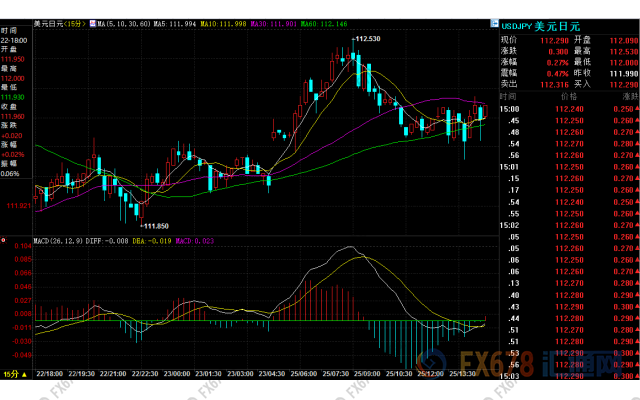Select the 15:00 tick row
The width and height of the screenshot is (640, 400).
(x=569, y=109)
